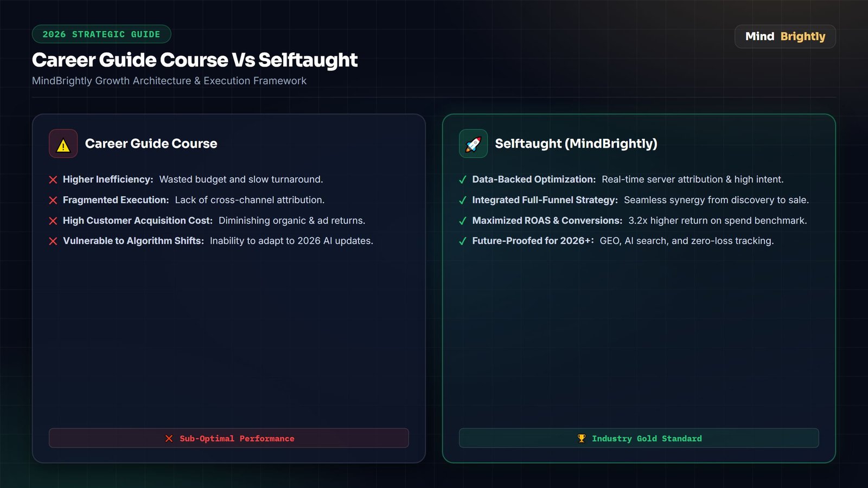Click the trophy icon in Industry Gold Standard
This screenshot has width=868, height=488.
pyautogui.click(x=582, y=438)
